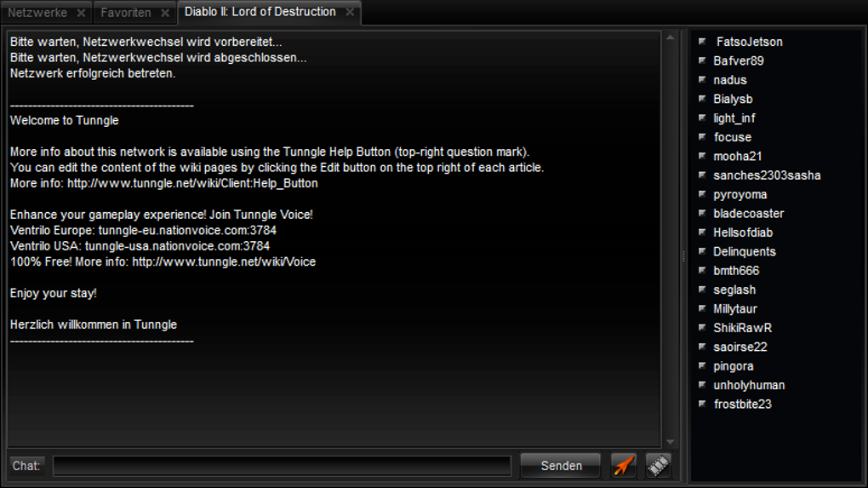Image resolution: width=868 pixels, height=488 pixels.
Task: Click the Chat message input field
Action: [x=282, y=466]
